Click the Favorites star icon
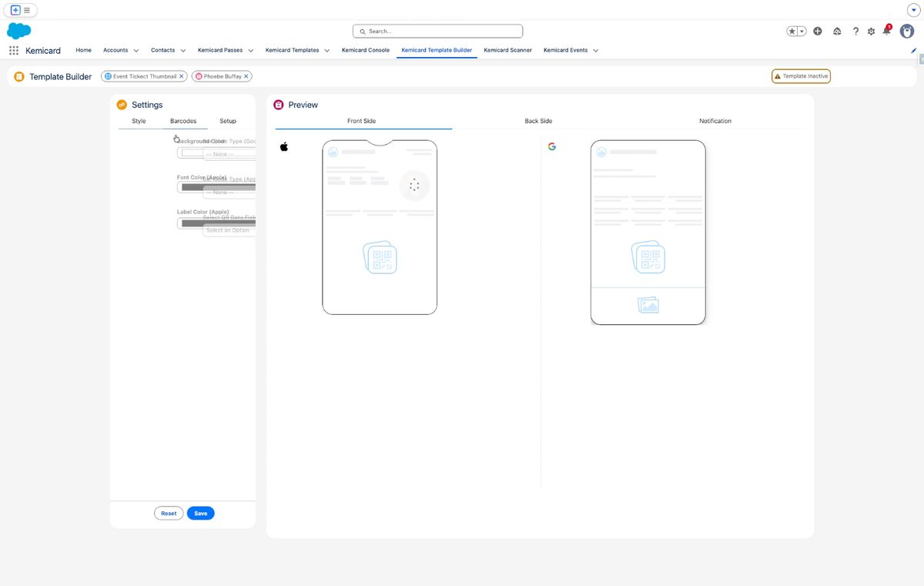The width and height of the screenshot is (924, 586). tap(792, 31)
